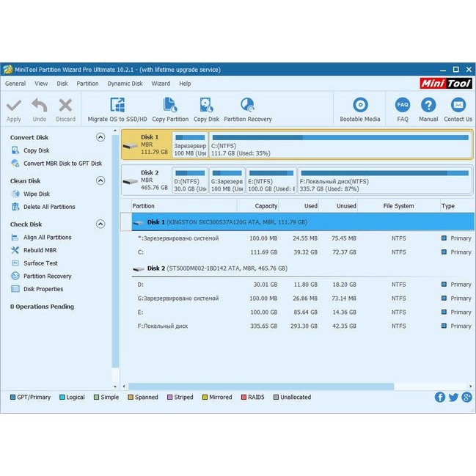Open the Google Plus share icon
Screen dimensions: 476x476
coord(467,397)
